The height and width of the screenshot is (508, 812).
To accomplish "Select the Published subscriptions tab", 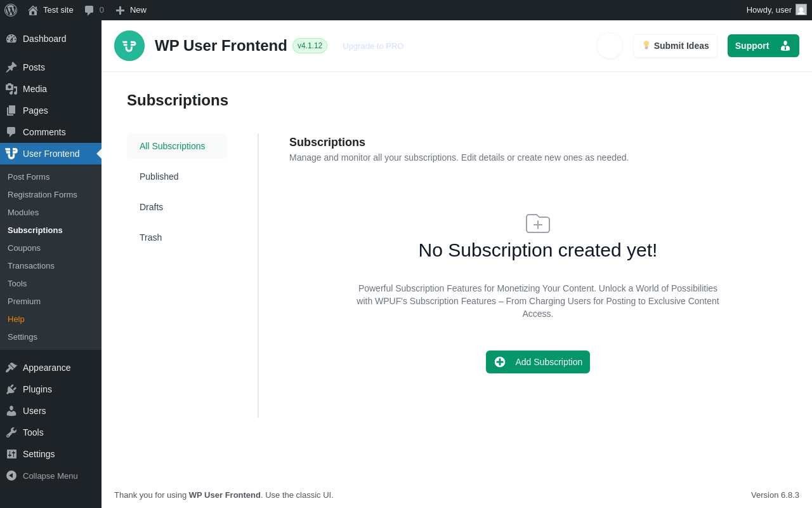I will pyautogui.click(x=159, y=177).
